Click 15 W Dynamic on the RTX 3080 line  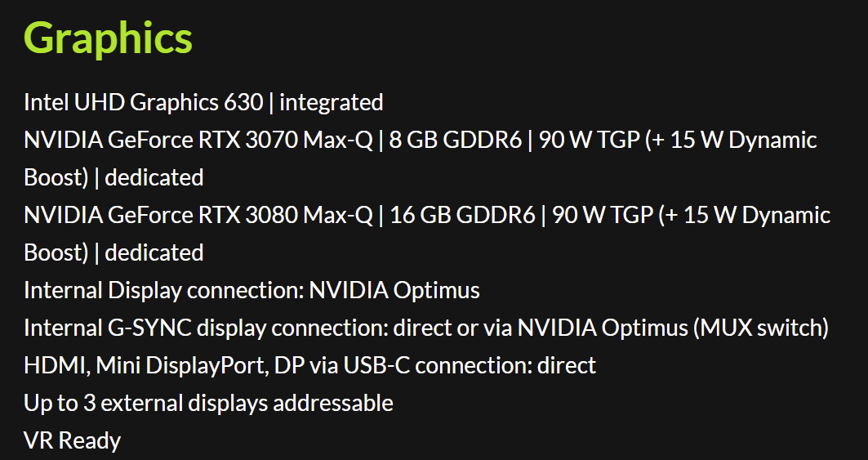pos(757,215)
